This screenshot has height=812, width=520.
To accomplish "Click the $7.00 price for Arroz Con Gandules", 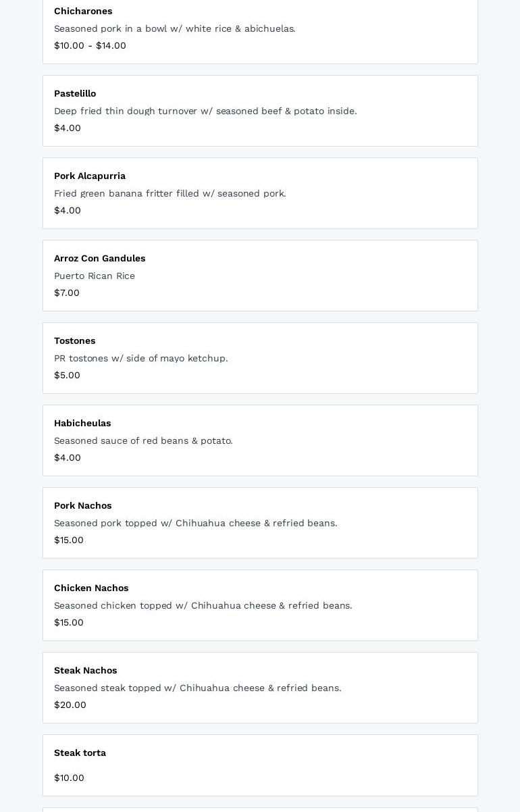I will pyautogui.click(x=67, y=293).
